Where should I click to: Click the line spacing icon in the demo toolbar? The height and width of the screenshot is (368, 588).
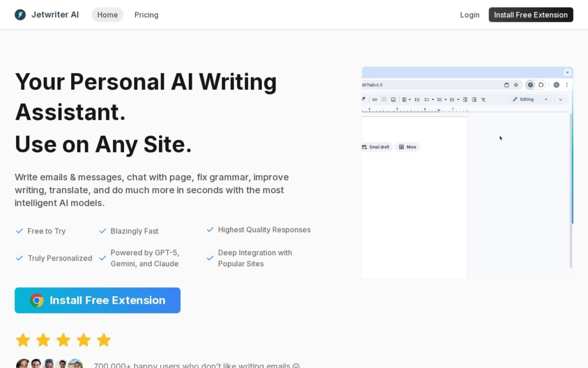click(417, 99)
